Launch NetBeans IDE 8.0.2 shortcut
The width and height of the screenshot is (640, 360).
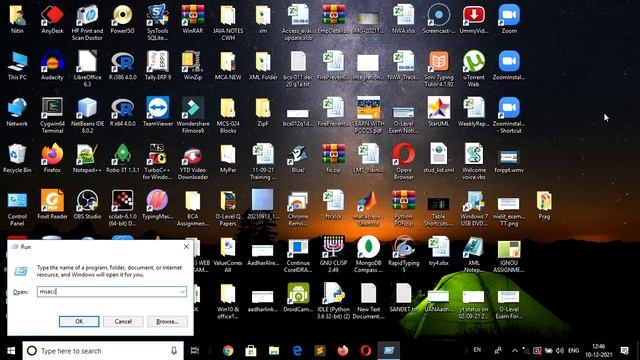tap(87, 116)
